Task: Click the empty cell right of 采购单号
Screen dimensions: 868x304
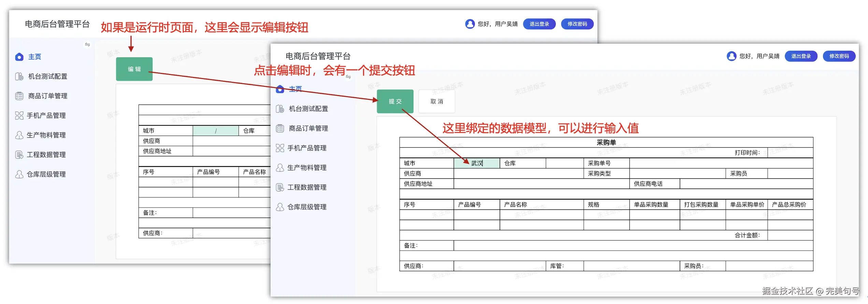Action: (x=721, y=163)
